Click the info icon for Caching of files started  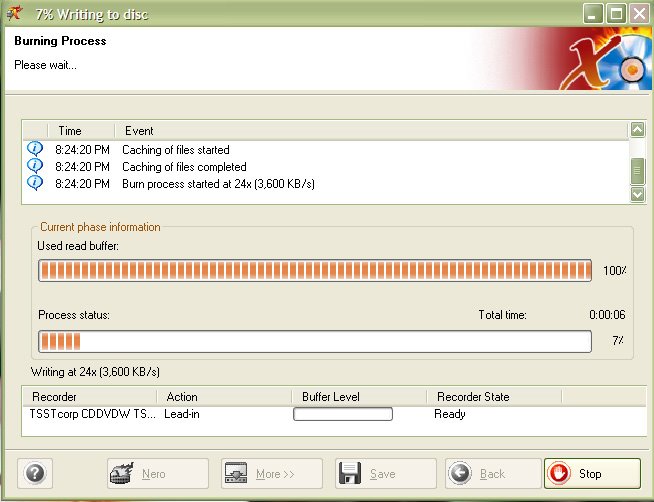(35, 149)
